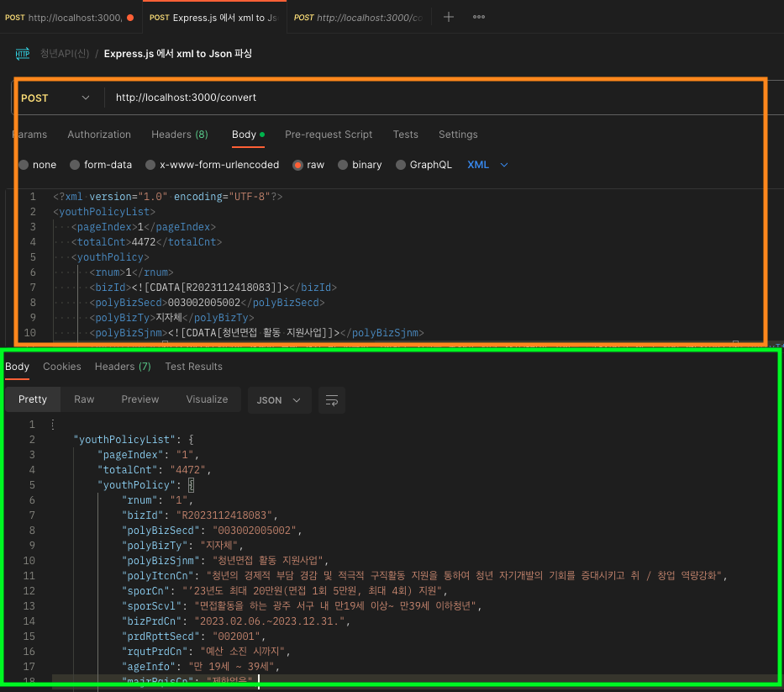
Task: Click the "rqutPrdCn" response line
Action: [x=206, y=652]
